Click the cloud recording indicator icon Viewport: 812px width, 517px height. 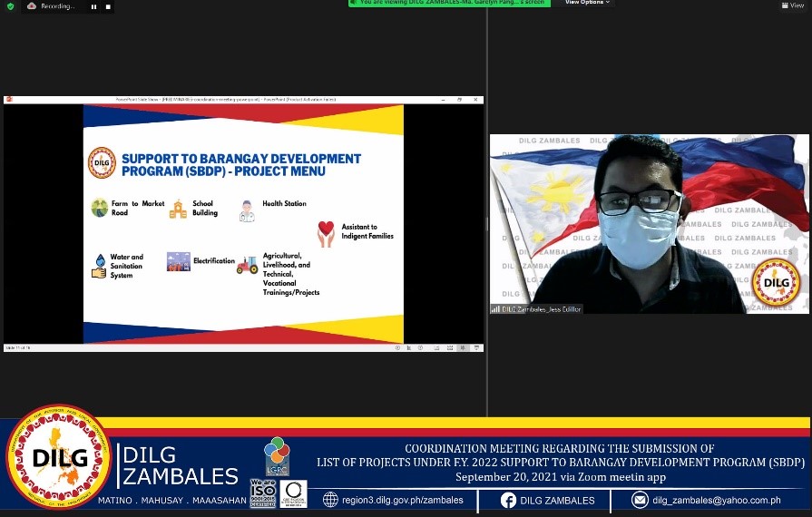[x=32, y=6]
